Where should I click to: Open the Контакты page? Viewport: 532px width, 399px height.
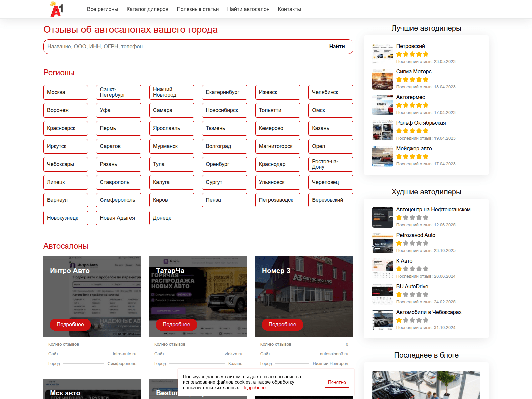(x=289, y=9)
